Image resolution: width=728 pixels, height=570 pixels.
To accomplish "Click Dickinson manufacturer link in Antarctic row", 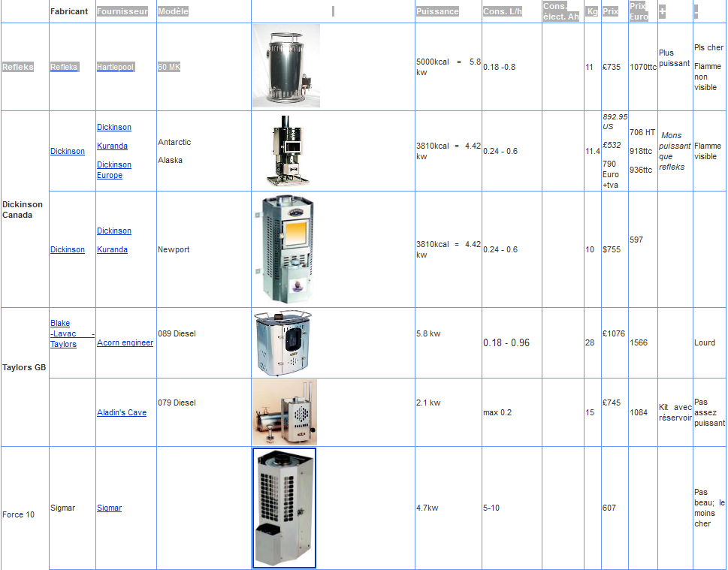I will coord(68,151).
